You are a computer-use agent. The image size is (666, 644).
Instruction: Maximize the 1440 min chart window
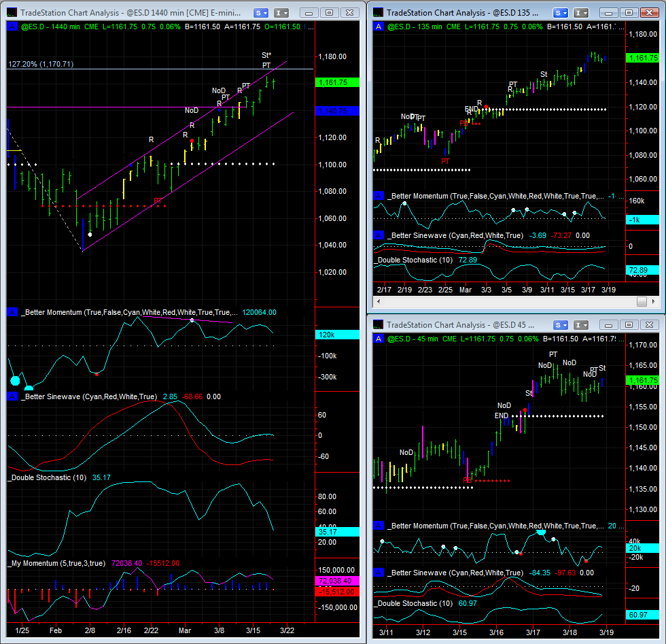329,13
